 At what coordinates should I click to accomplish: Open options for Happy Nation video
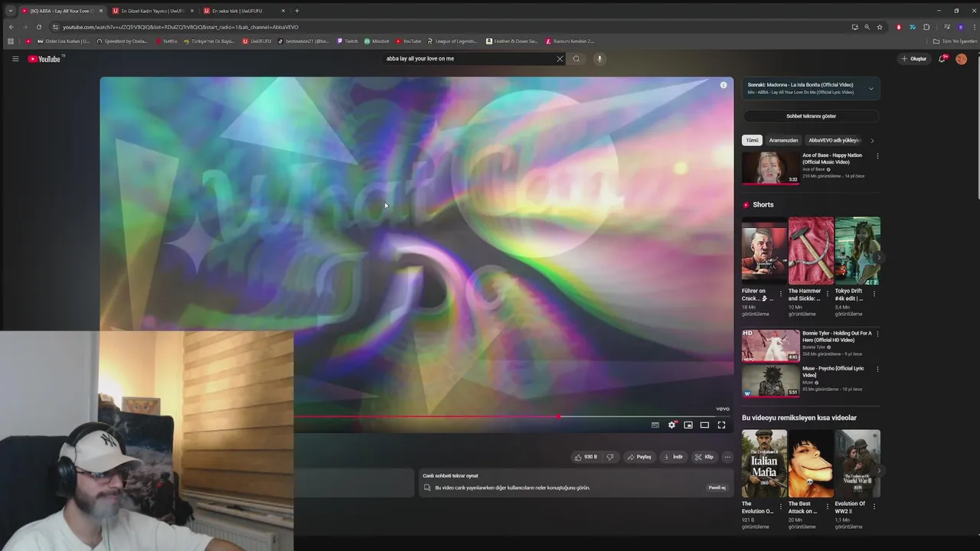tap(877, 156)
